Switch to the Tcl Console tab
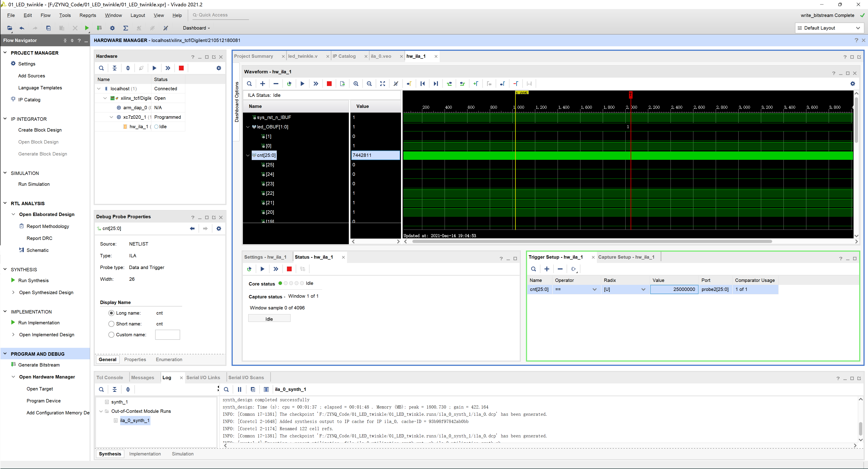This screenshot has height=469, width=868. coord(110,377)
